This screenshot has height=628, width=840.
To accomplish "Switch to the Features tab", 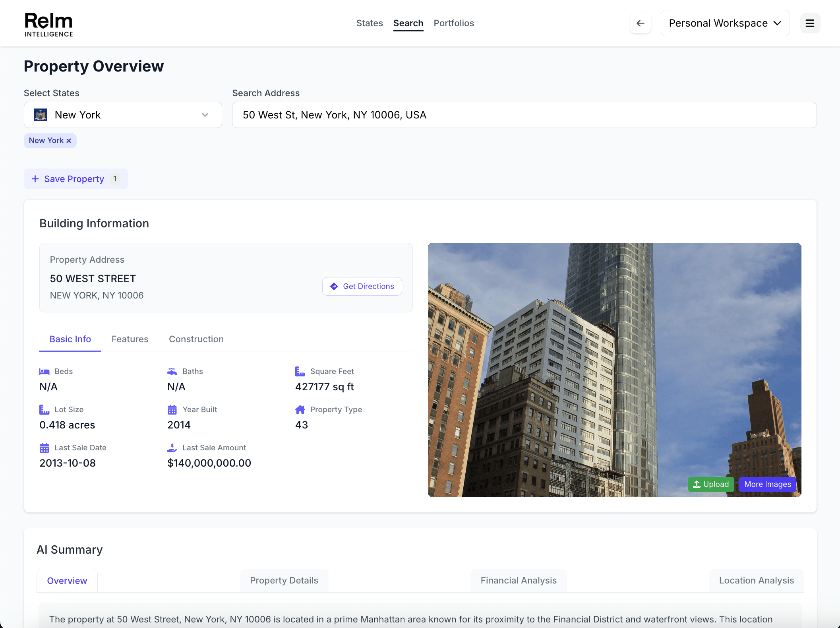I will coord(130,339).
